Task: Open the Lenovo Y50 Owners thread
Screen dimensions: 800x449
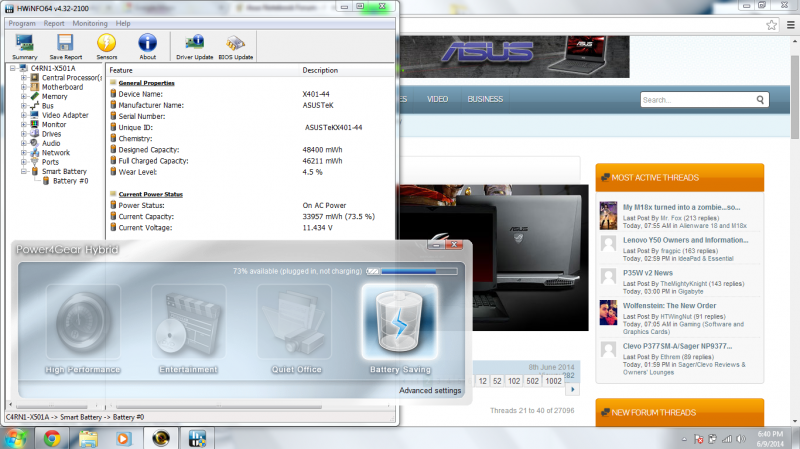Action: [x=685, y=240]
